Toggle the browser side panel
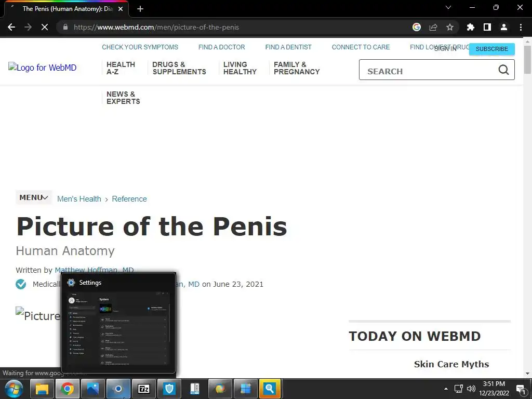 coord(487,27)
